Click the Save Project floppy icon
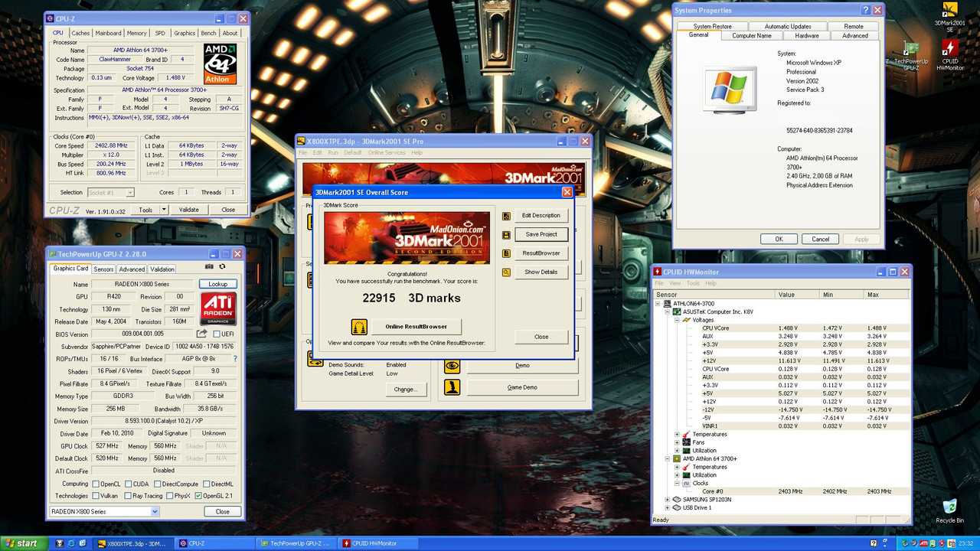Screen dimensions: 980x551 point(506,234)
